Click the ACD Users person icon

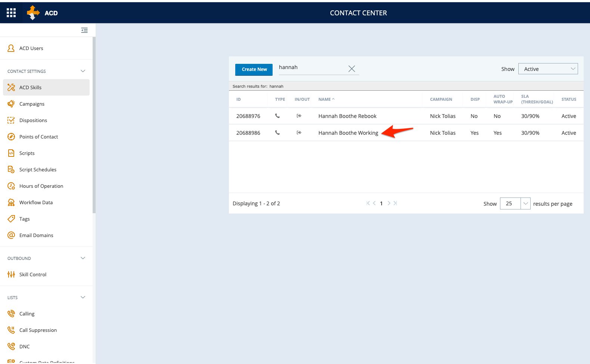[11, 48]
